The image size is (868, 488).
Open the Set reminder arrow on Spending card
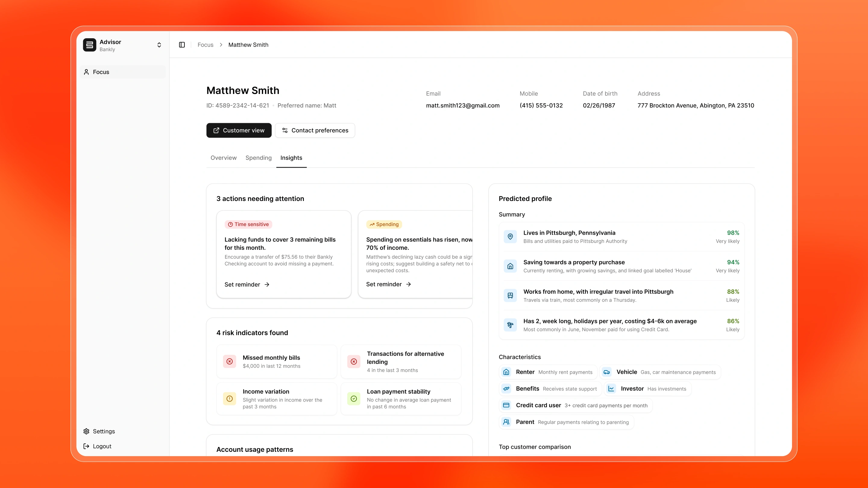pos(409,284)
